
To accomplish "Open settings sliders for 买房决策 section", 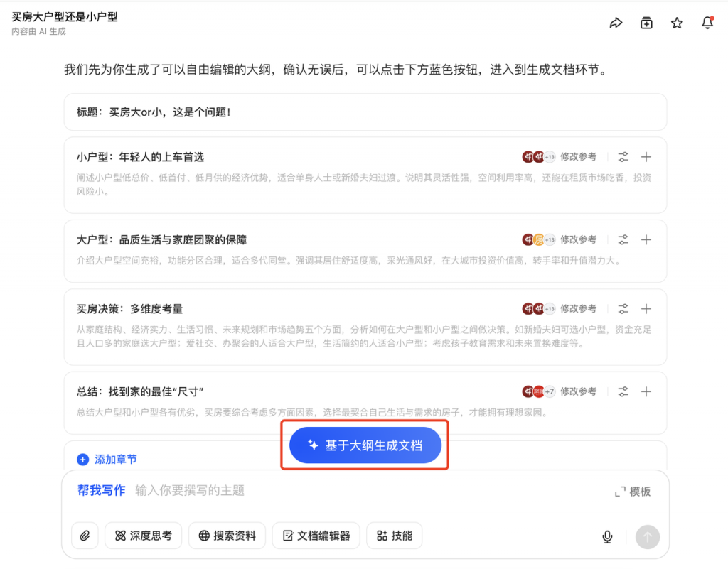I will 623,309.
